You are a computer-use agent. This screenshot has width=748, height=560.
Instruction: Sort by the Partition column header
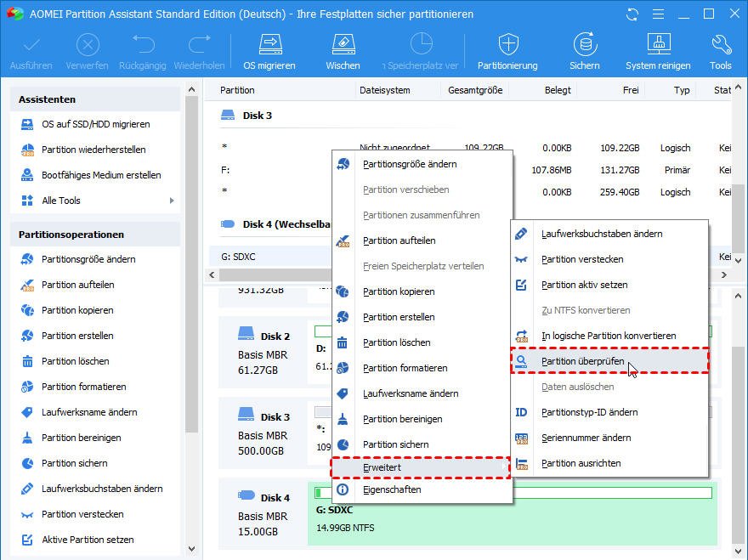pyautogui.click(x=237, y=90)
